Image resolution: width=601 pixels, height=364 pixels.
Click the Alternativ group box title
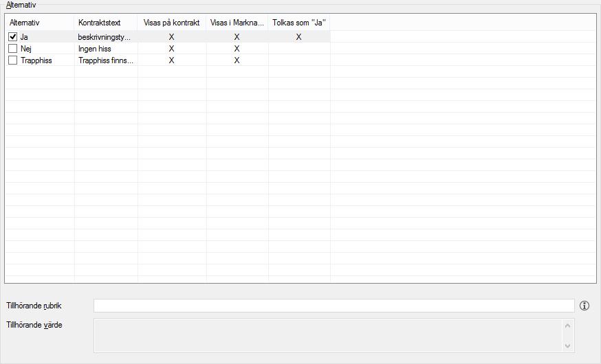click(21, 5)
